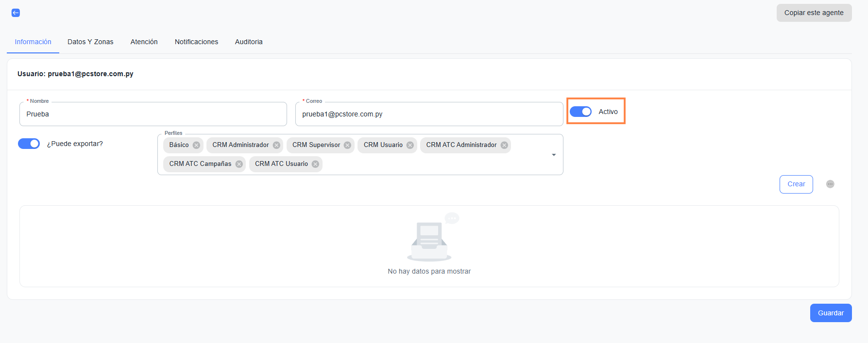Disable the ¿Puede exportar? switch

(x=29, y=144)
